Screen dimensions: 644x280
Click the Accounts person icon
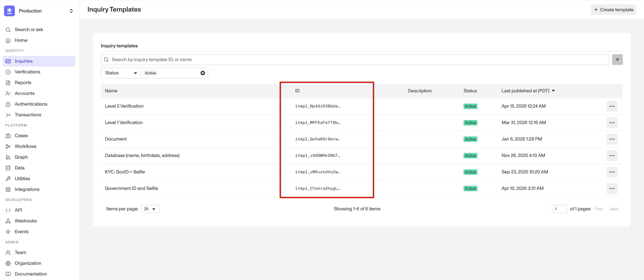[8, 93]
